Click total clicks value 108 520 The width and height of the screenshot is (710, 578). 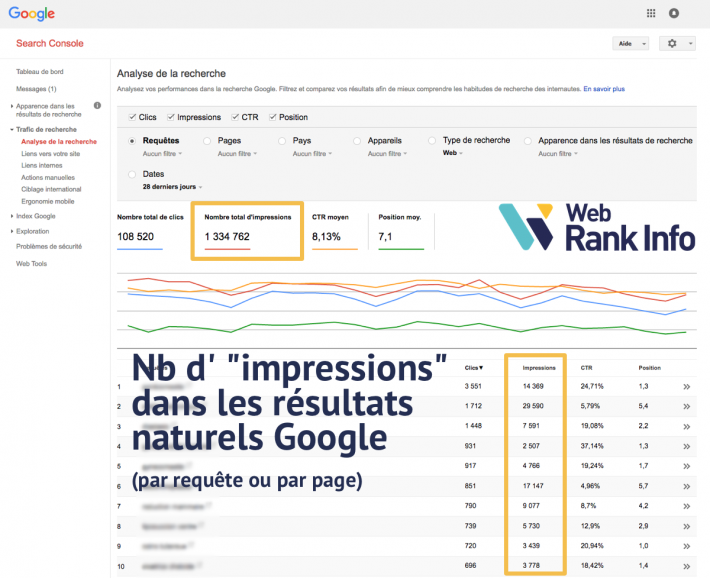135,236
